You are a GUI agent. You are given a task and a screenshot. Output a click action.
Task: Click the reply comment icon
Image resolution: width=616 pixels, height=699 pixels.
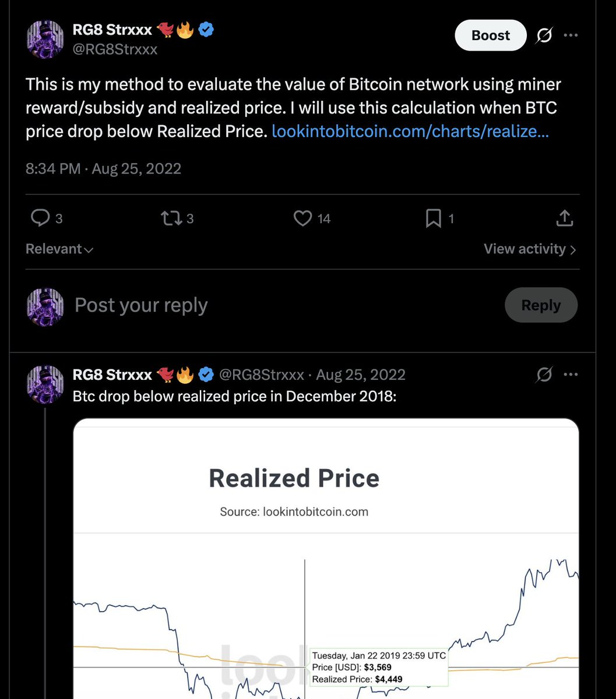[x=40, y=218]
